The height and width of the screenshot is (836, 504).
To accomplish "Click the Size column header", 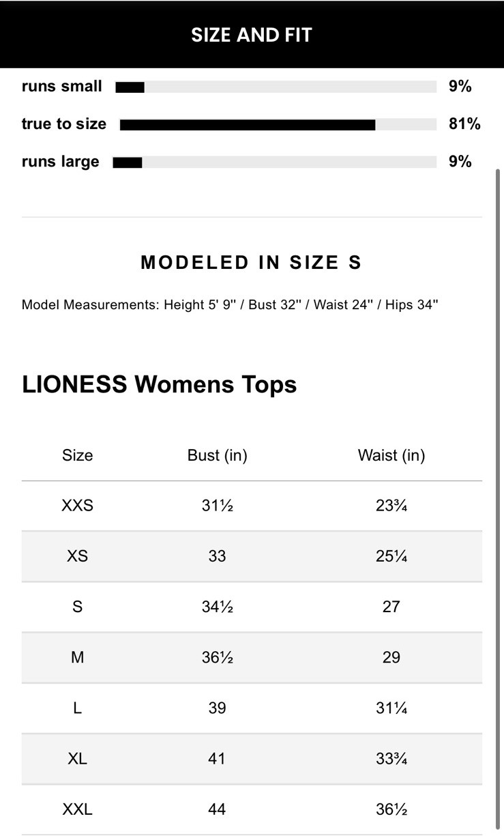I will pos(77,455).
